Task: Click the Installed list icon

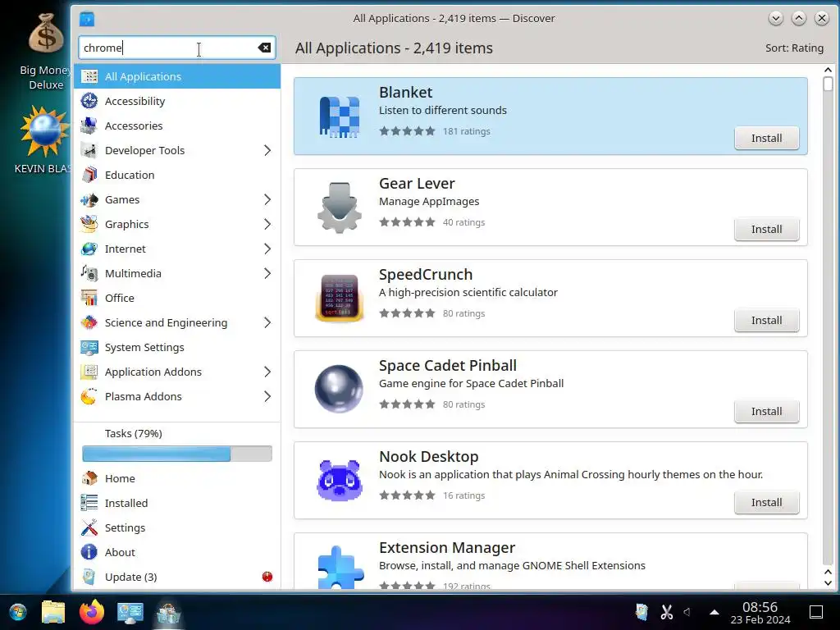Action: 89,503
